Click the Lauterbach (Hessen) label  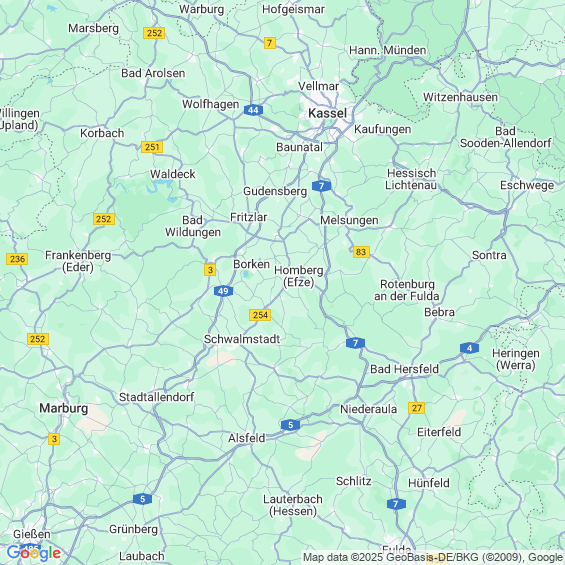tap(293, 505)
